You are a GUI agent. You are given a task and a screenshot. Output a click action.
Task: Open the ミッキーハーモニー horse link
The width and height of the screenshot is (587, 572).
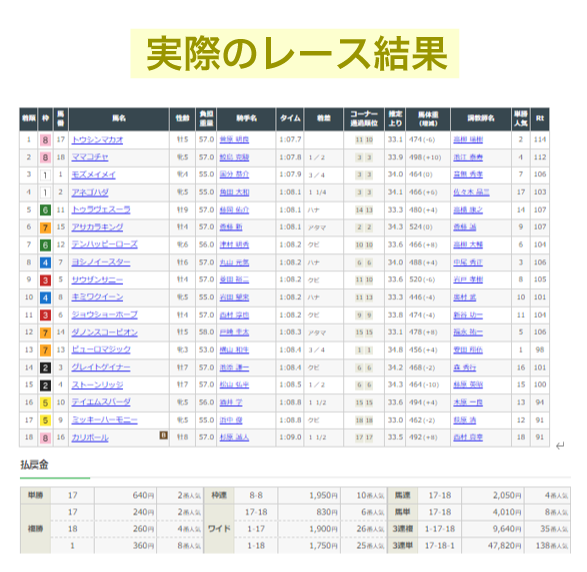click(x=104, y=420)
